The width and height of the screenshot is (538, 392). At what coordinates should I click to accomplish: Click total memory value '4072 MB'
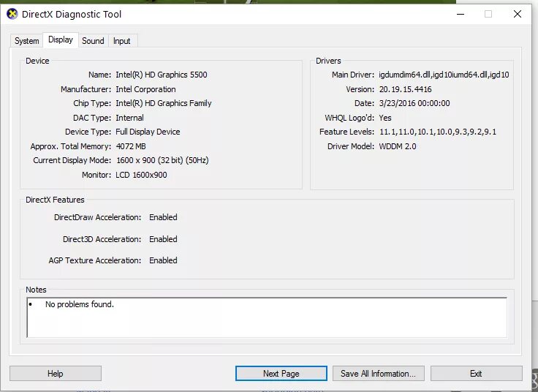click(131, 146)
